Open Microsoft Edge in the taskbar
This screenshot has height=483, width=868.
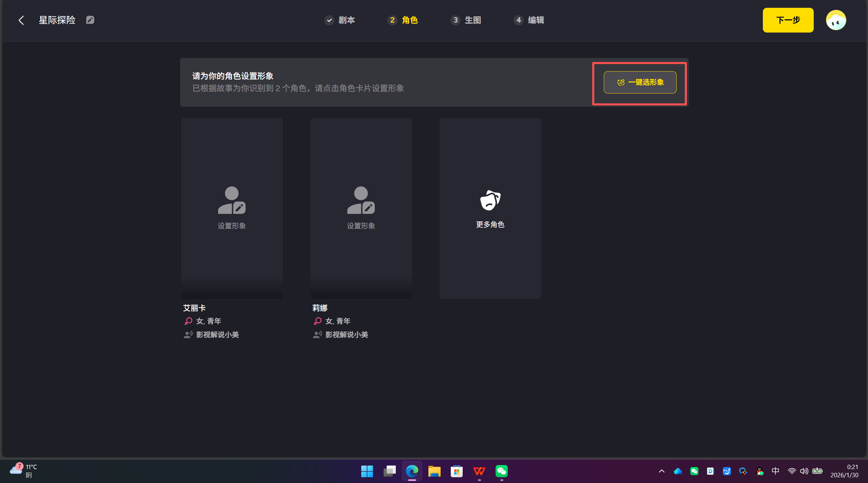[412, 471]
